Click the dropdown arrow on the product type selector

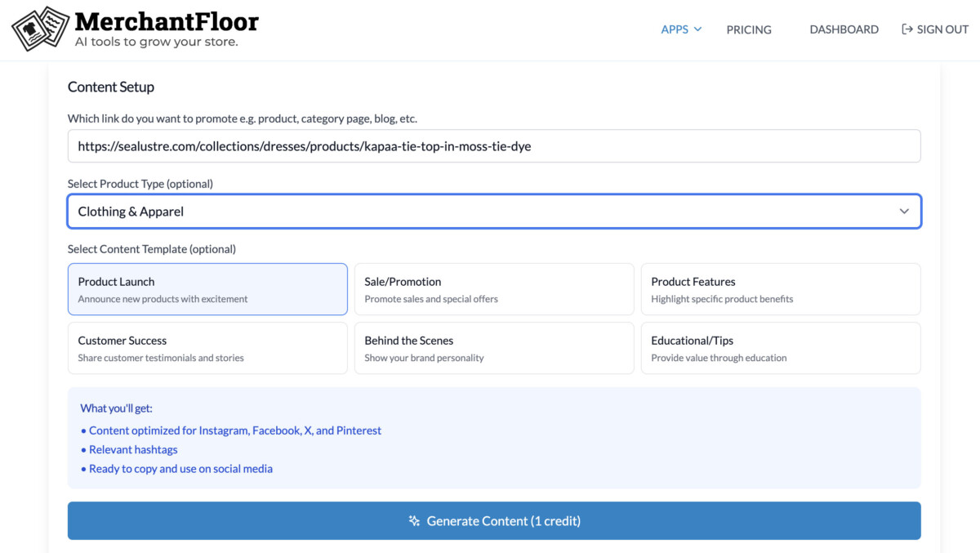[x=904, y=211]
